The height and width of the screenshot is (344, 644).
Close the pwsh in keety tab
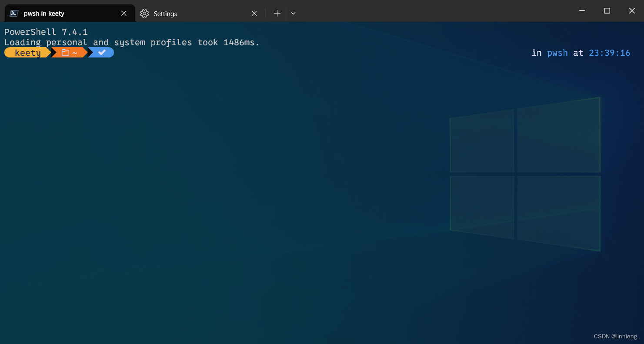point(124,13)
